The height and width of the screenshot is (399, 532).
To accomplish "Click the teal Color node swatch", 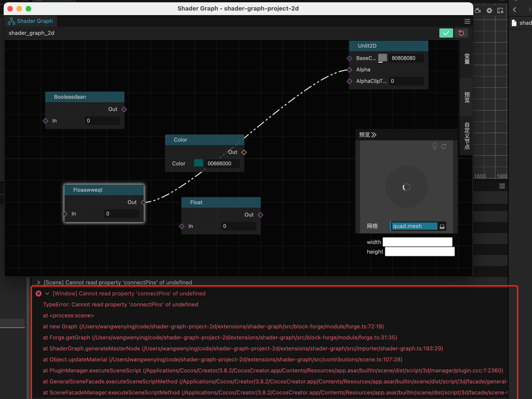I will (198, 163).
